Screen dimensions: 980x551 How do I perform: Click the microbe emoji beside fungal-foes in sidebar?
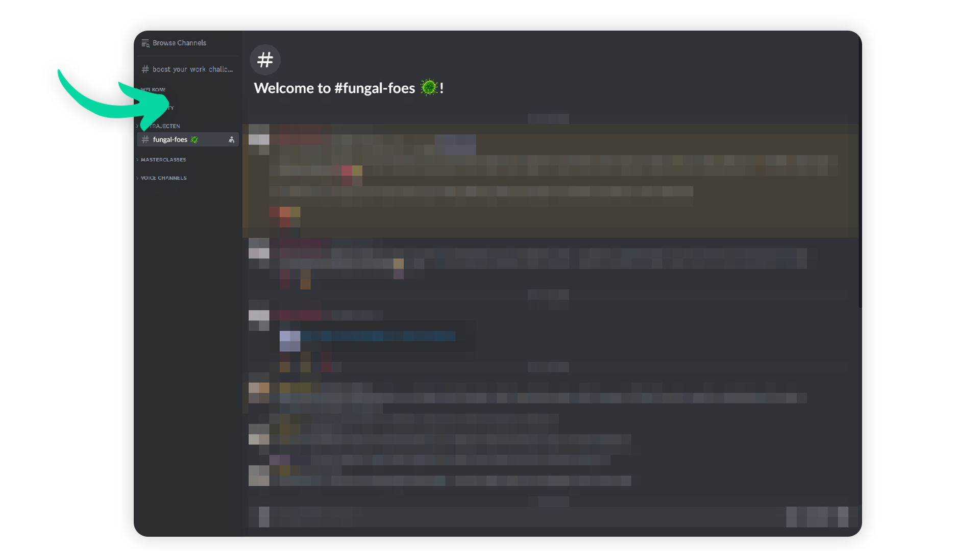point(194,140)
